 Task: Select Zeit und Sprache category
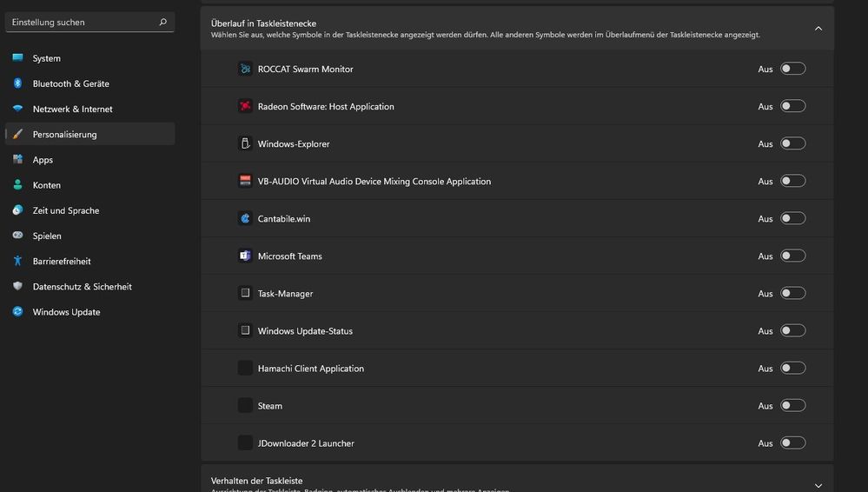[66, 210]
